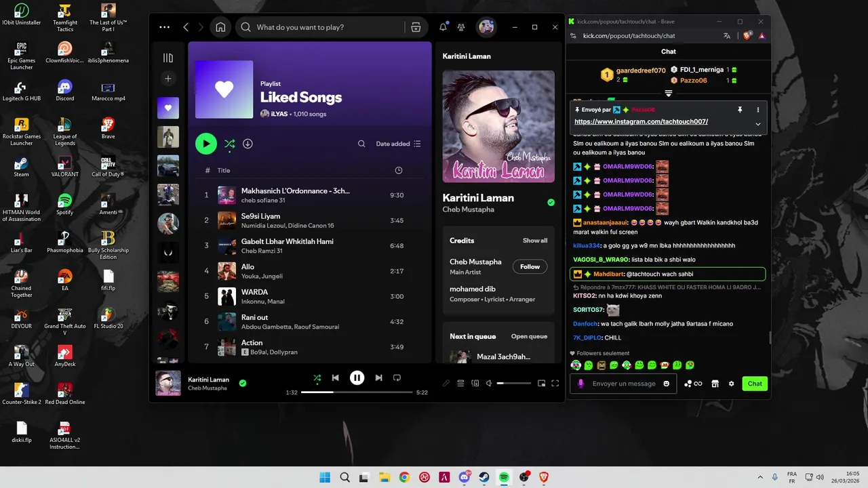Image resolution: width=868 pixels, height=488 pixels.
Task: Focus 'Envoyer un message' chat field
Action: pyautogui.click(x=624, y=384)
